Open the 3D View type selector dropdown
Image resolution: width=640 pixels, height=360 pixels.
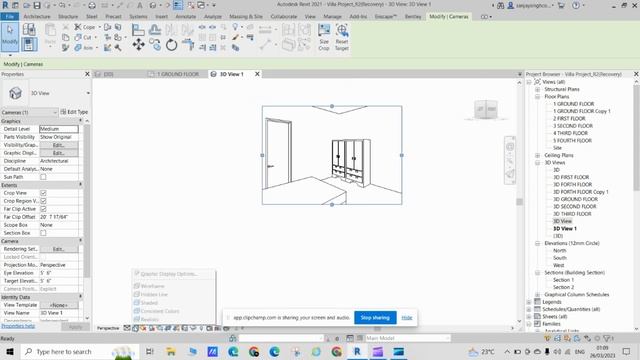point(88,93)
